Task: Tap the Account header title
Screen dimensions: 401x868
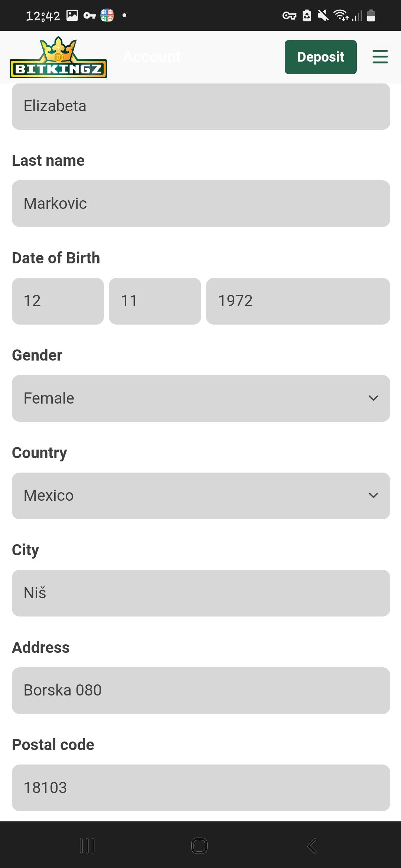Action: 152,57
